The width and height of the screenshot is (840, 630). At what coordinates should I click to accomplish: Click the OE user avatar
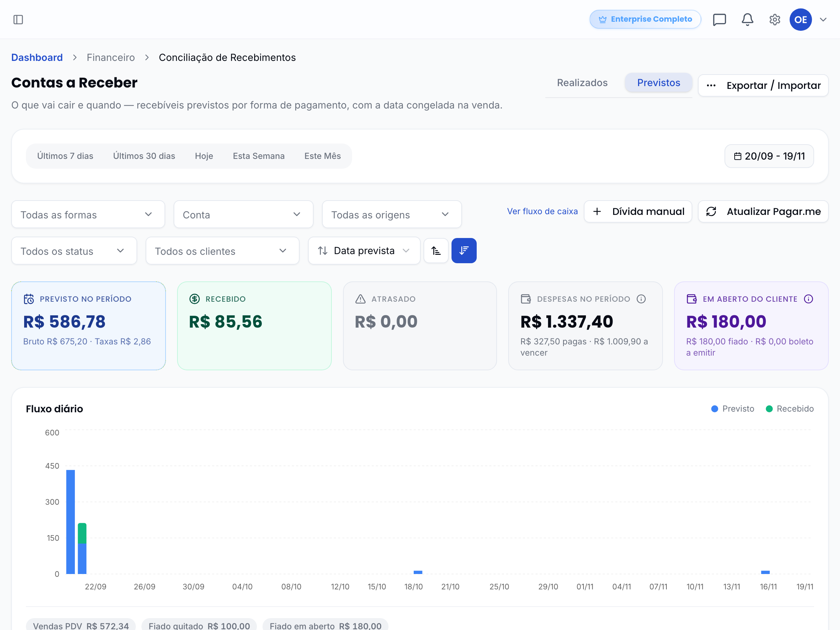coord(800,19)
